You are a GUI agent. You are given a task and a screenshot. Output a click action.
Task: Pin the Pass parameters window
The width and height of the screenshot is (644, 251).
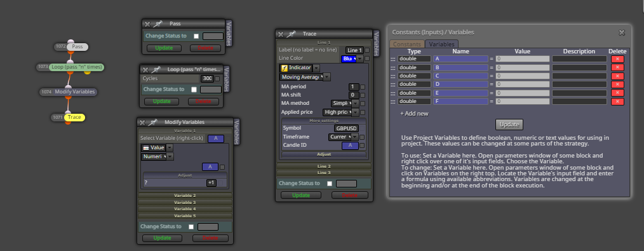(158, 24)
